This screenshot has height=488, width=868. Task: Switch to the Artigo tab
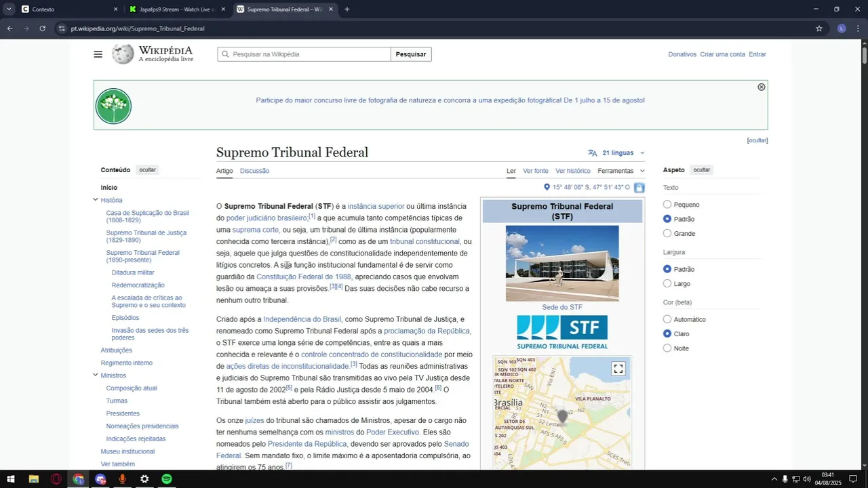(x=224, y=171)
